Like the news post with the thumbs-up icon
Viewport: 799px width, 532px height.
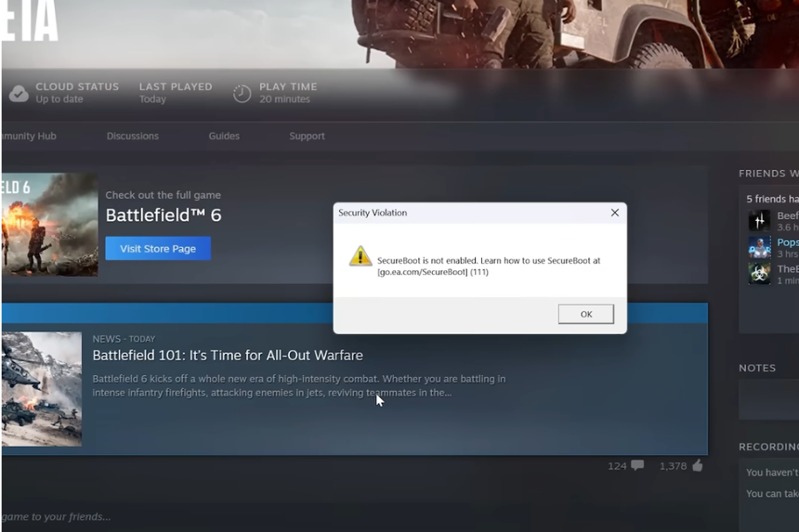coord(697,465)
